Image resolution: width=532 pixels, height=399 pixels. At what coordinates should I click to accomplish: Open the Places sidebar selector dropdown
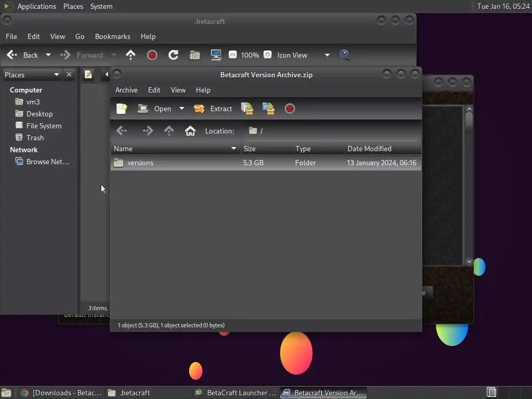[x=32, y=75]
